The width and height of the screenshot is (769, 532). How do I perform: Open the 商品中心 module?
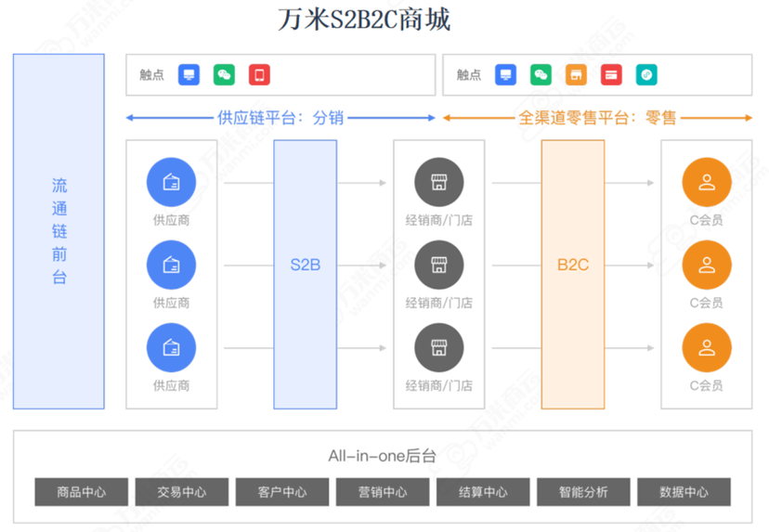[x=82, y=492]
